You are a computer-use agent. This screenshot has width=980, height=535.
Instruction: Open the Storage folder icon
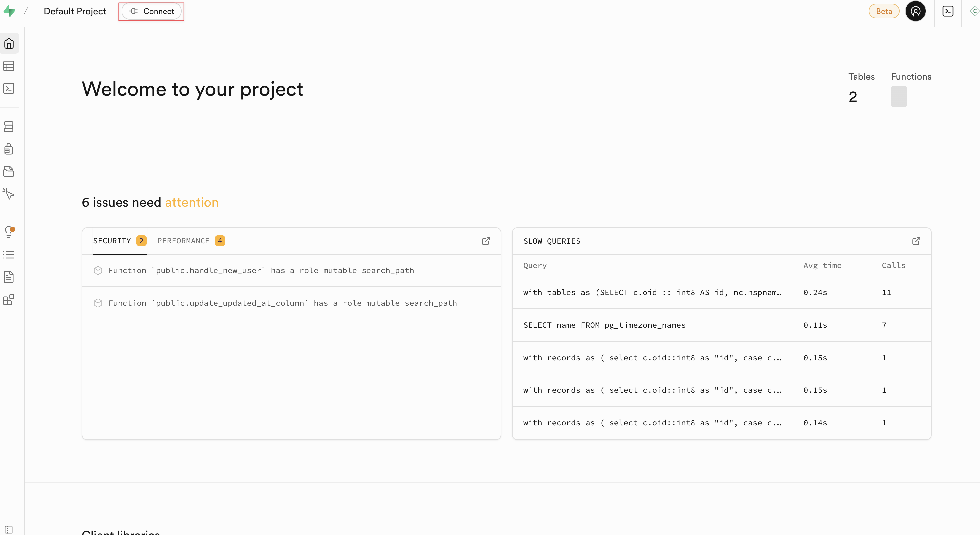tap(9, 171)
